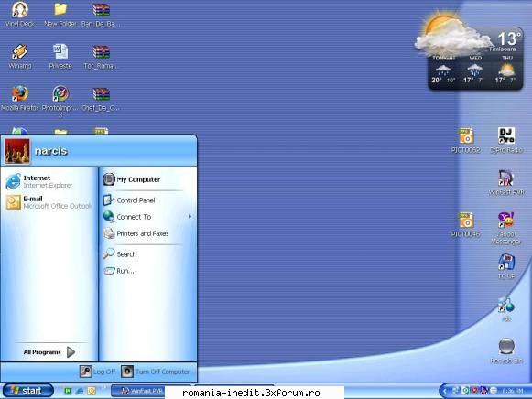This screenshot has height=399, width=532.
Task: Select the WinFast PVR desktop shortcut
Action: (x=506, y=182)
